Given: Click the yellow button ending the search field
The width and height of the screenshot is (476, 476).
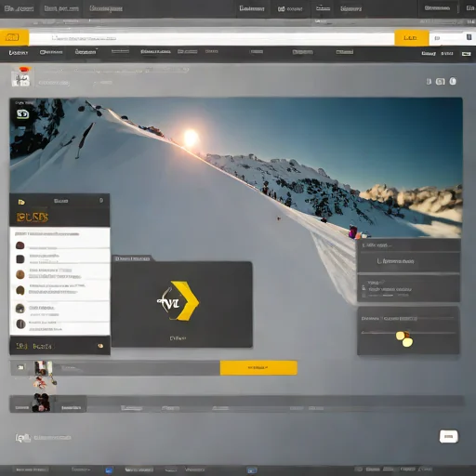Looking at the screenshot, I should tap(411, 38).
